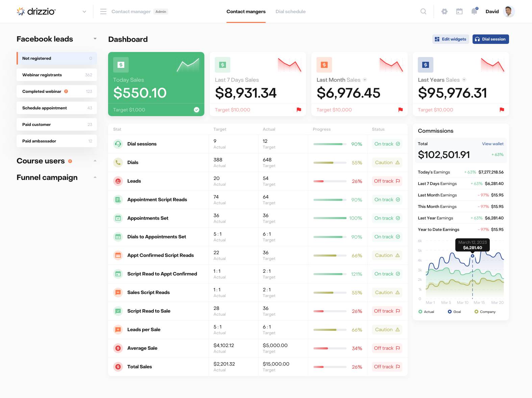Screen dimensions: 532x398
Task: Open the settings gear icon
Action: tap(445, 11)
